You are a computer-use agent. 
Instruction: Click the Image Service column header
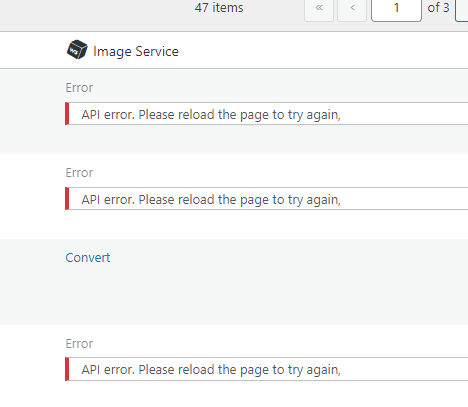tap(136, 51)
